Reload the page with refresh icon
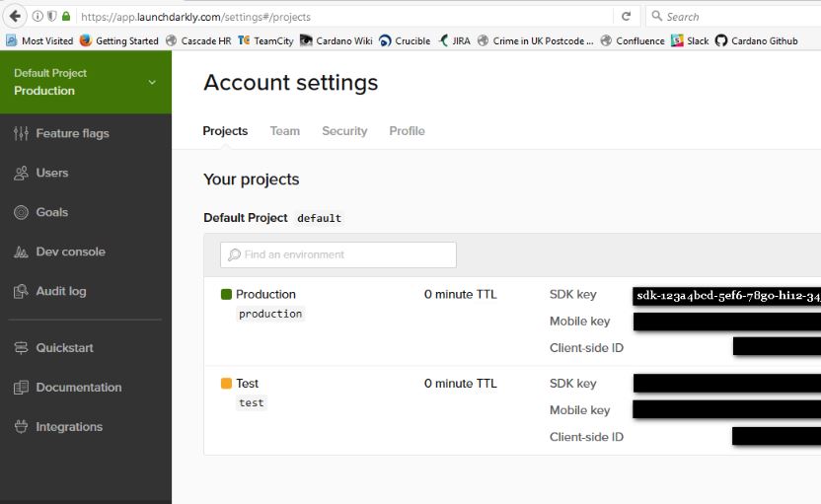The width and height of the screenshot is (821, 504). pyautogui.click(x=627, y=16)
